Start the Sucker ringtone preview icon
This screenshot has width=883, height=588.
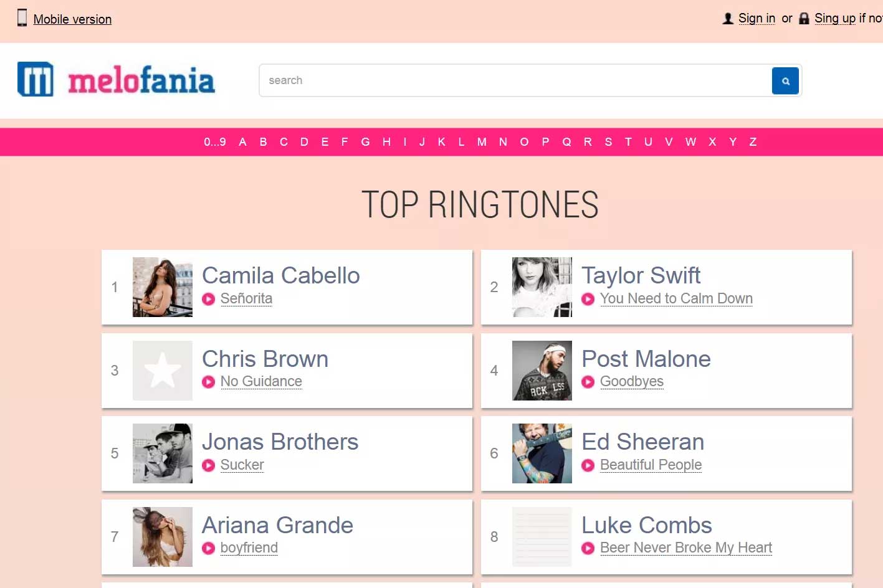[x=209, y=465]
